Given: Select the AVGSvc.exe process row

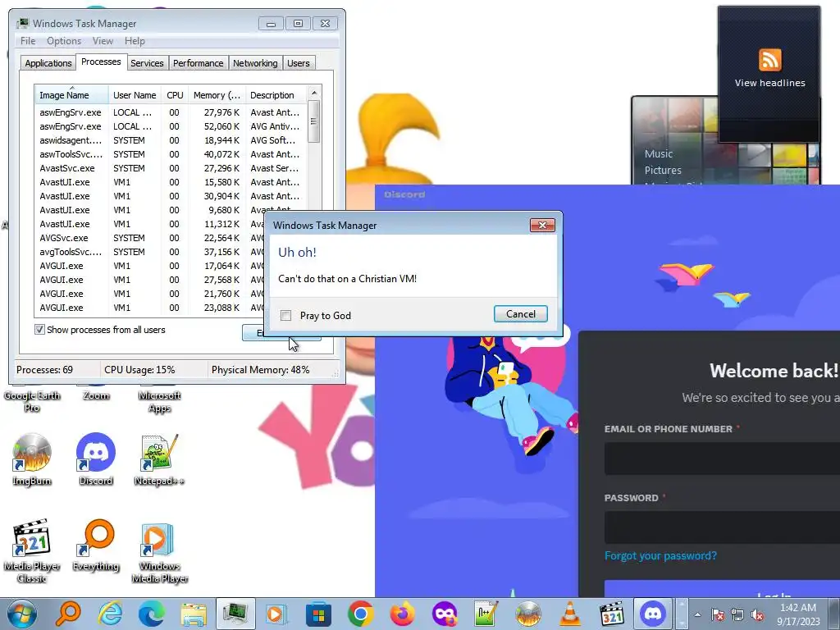Looking at the screenshot, I should point(149,238).
